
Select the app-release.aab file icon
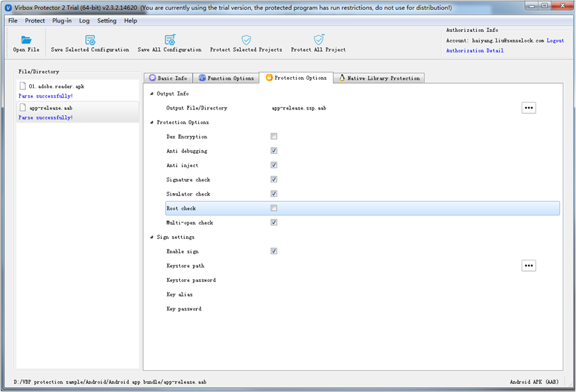[23, 107]
